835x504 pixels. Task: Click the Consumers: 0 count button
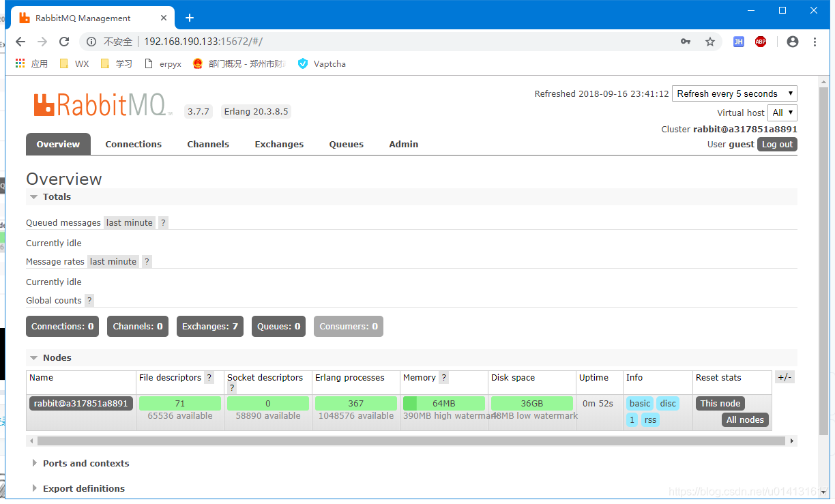[x=349, y=327]
